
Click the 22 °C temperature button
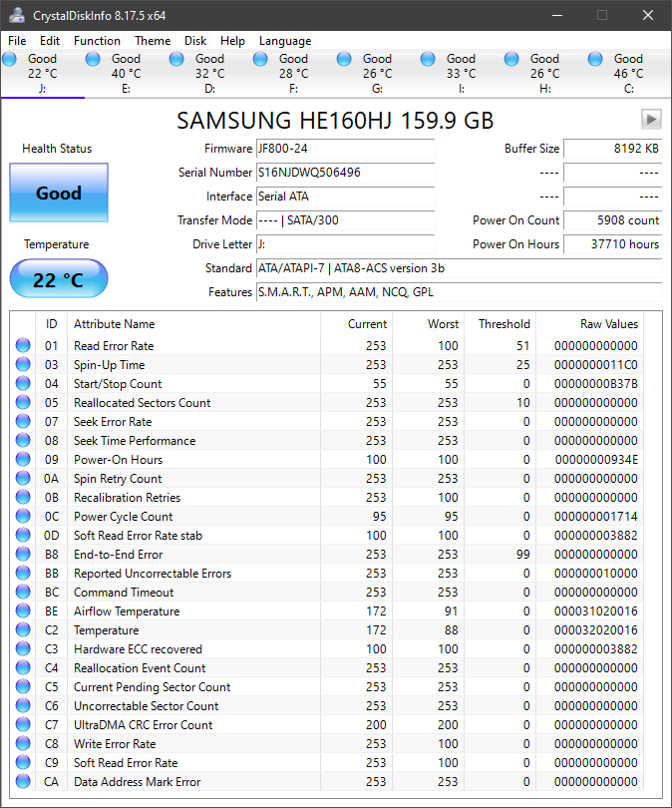click(59, 278)
